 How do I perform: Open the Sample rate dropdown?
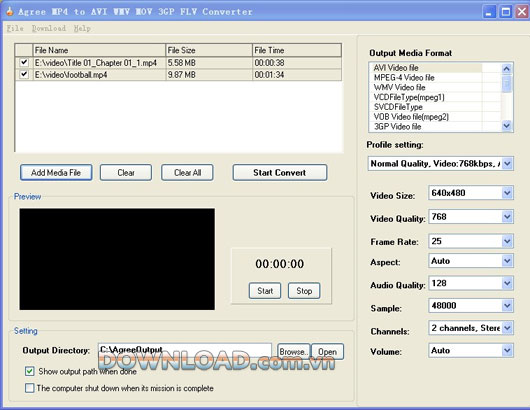pyautogui.click(x=507, y=306)
